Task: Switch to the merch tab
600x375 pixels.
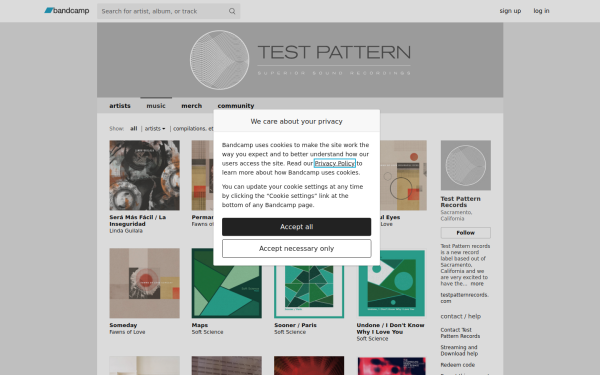Action: (x=191, y=106)
